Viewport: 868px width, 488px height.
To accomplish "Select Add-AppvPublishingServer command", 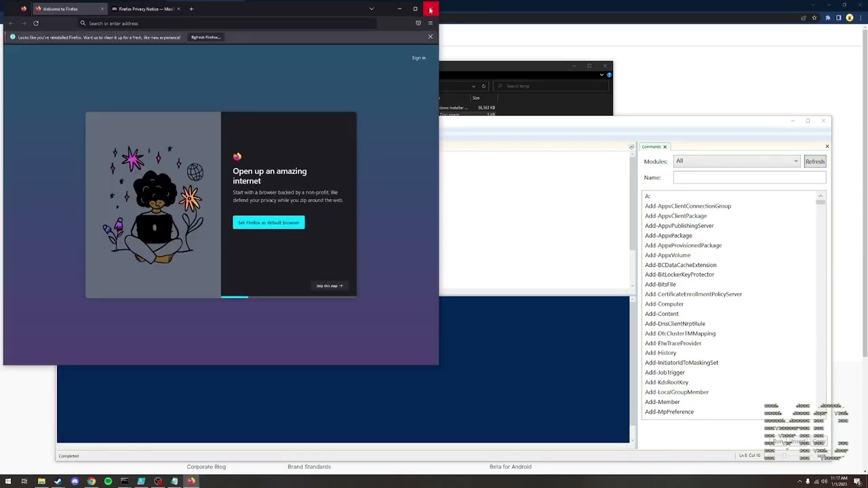I will [679, 226].
